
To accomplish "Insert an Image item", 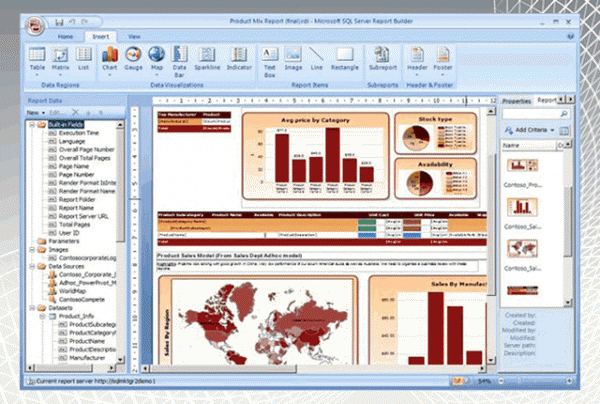I will (293, 59).
